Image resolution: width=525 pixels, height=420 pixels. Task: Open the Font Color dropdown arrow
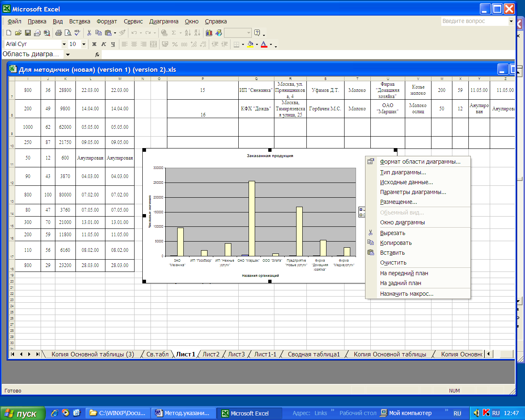271,44
